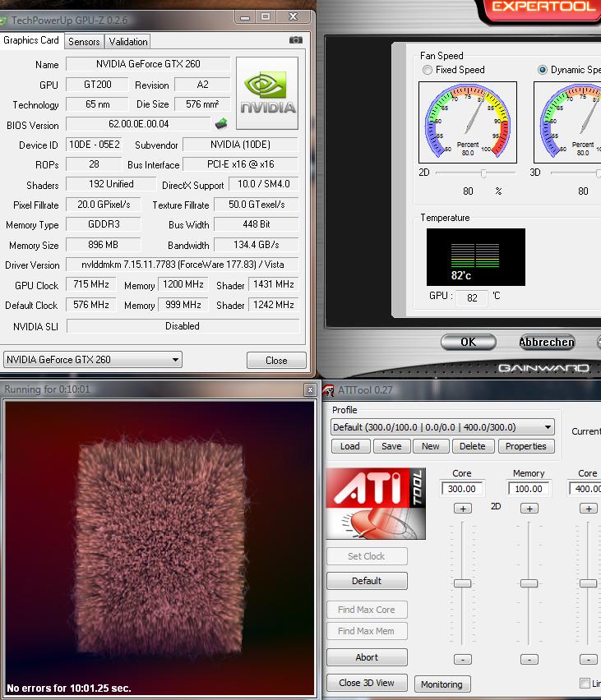The image size is (601, 700).
Task: Click the New profile button
Action: click(431, 446)
